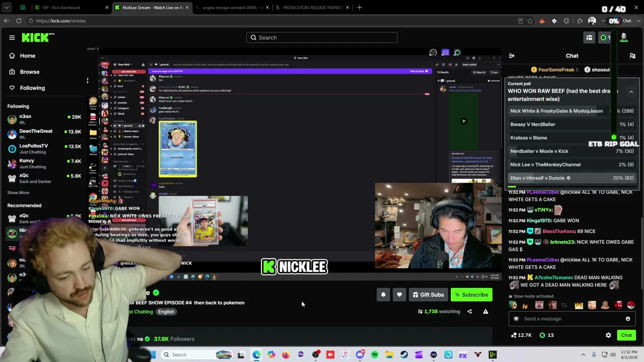Open the chat users list icon

[632, 56]
